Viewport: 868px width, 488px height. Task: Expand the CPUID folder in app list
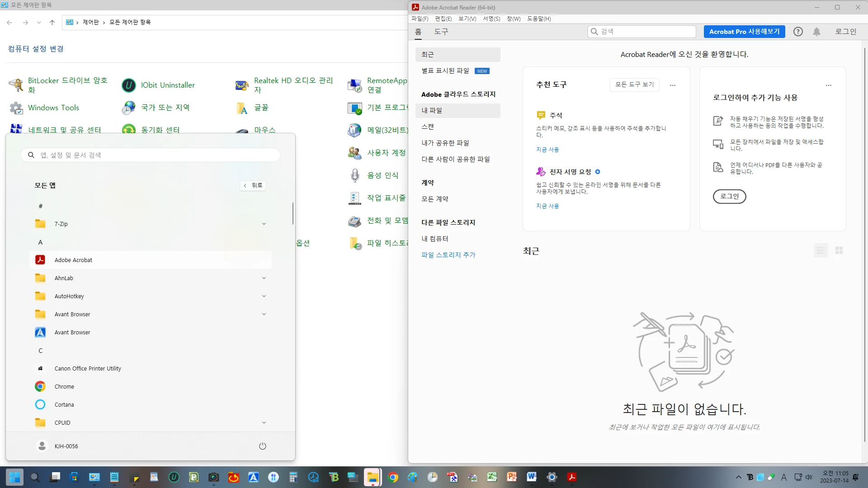264,422
